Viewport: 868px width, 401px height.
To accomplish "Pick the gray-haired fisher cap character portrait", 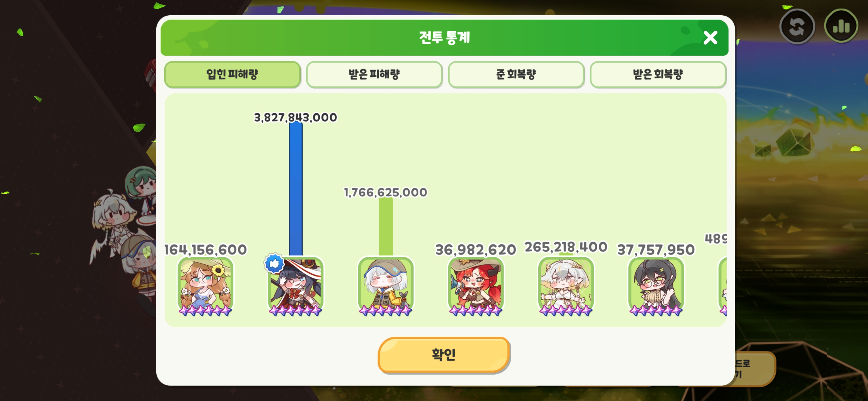I will click(x=386, y=286).
